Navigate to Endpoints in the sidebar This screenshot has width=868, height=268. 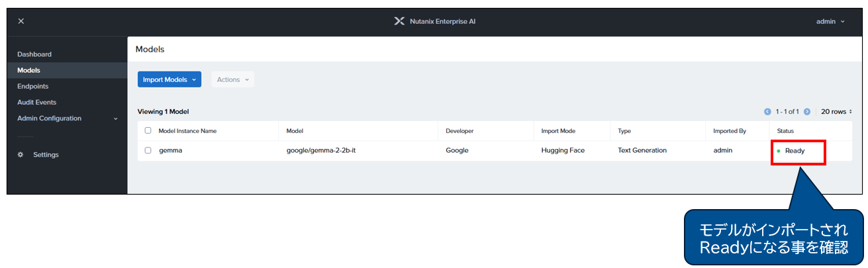pos(33,86)
